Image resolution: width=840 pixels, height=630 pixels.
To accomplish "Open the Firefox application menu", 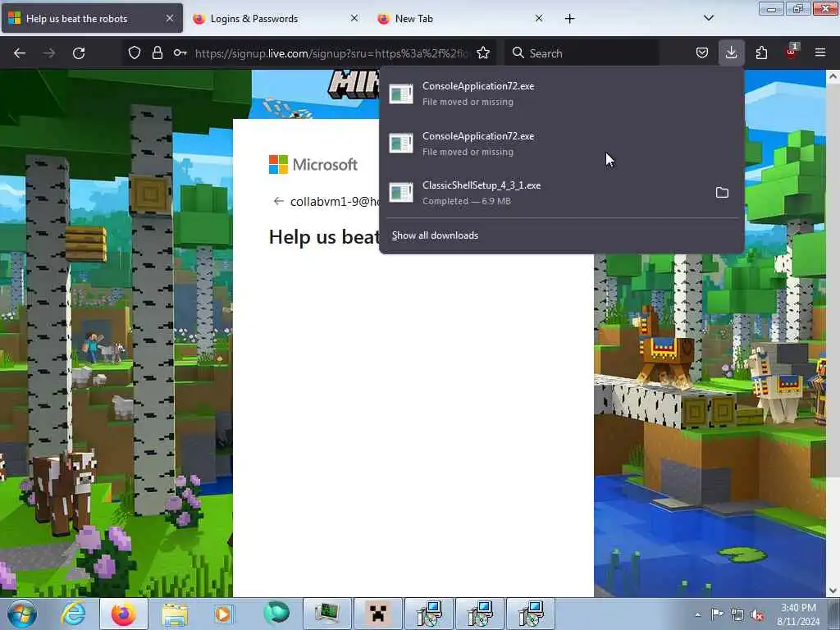I will (x=820, y=52).
